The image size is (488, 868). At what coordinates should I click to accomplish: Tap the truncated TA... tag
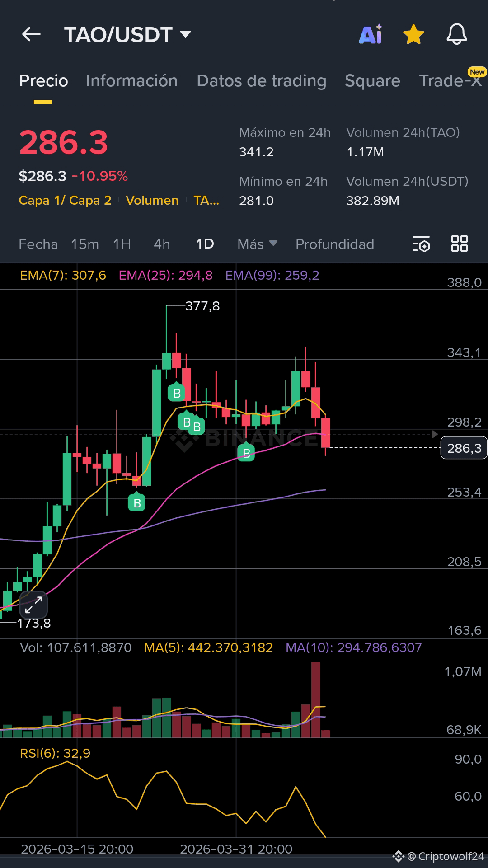pyautogui.click(x=206, y=201)
